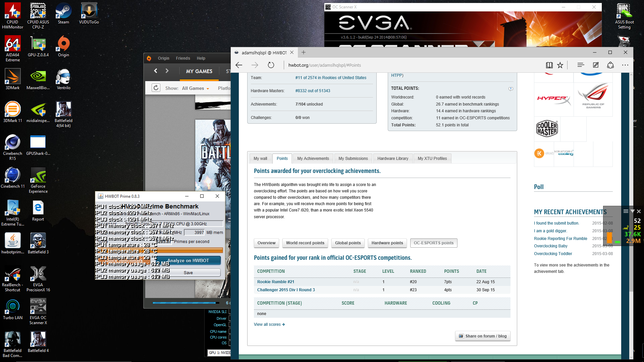This screenshot has width=644, height=362.
Task: Open Rookies of United States team rank link
Action: tap(331, 78)
